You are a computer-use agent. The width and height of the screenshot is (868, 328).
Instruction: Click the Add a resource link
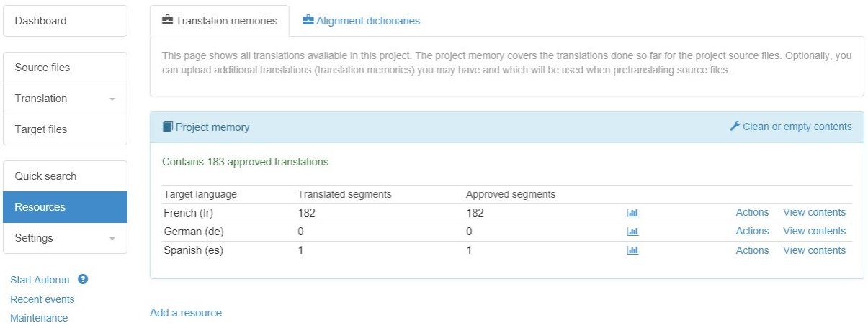(186, 313)
